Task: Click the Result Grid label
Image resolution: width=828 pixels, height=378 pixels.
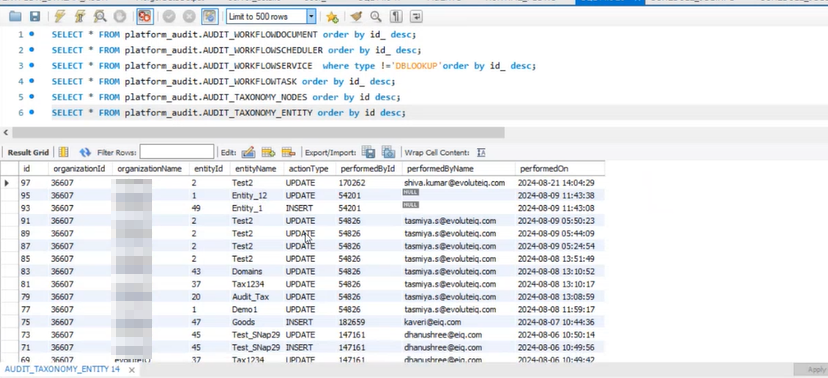Action: [28, 153]
